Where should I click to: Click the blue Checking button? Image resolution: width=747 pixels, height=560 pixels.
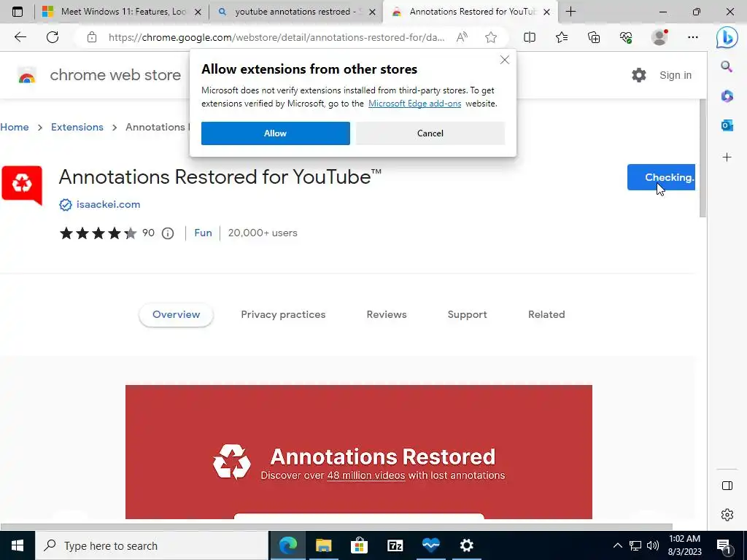coord(661,177)
